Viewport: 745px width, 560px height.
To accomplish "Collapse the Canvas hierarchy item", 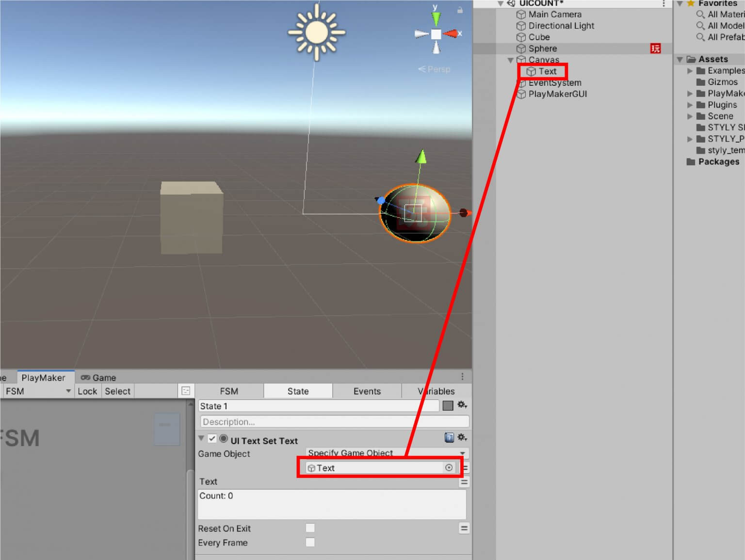I will (x=510, y=60).
